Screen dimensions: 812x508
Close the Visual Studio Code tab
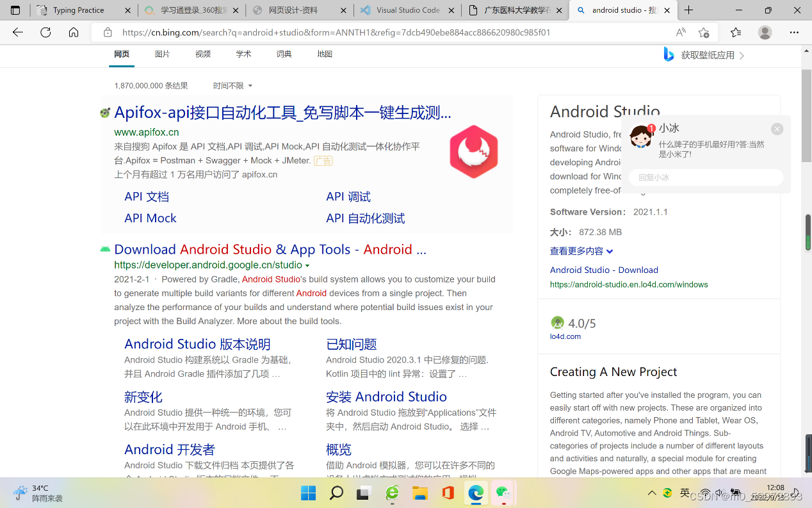(x=451, y=10)
